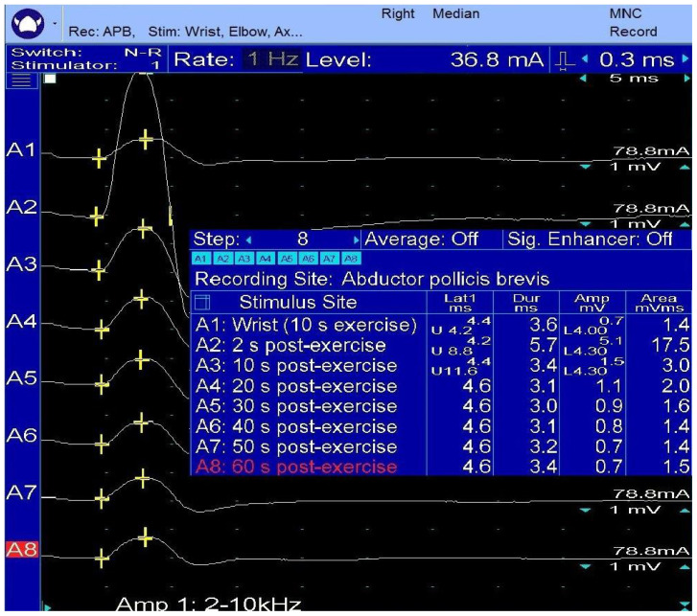Select the A6 trace tab

click(x=308, y=259)
